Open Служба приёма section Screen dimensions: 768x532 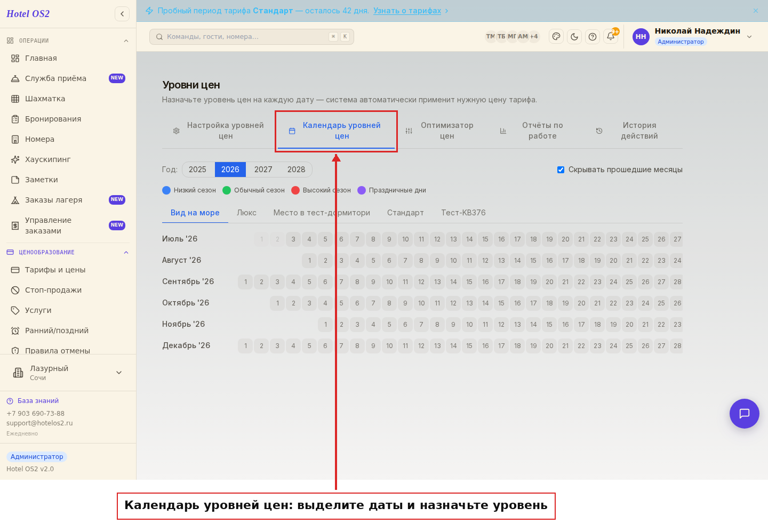tap(68, 78)
